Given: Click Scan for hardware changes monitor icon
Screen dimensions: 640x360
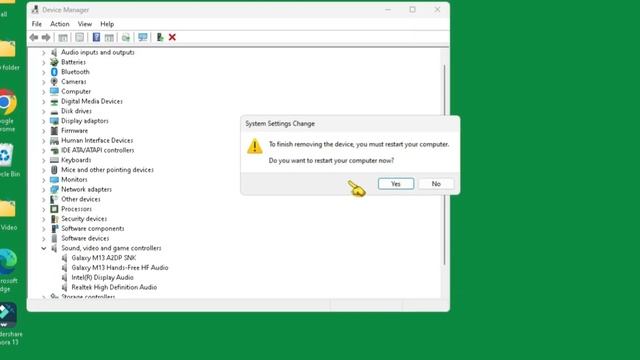Looking at the screenshot, I should 142,38.
